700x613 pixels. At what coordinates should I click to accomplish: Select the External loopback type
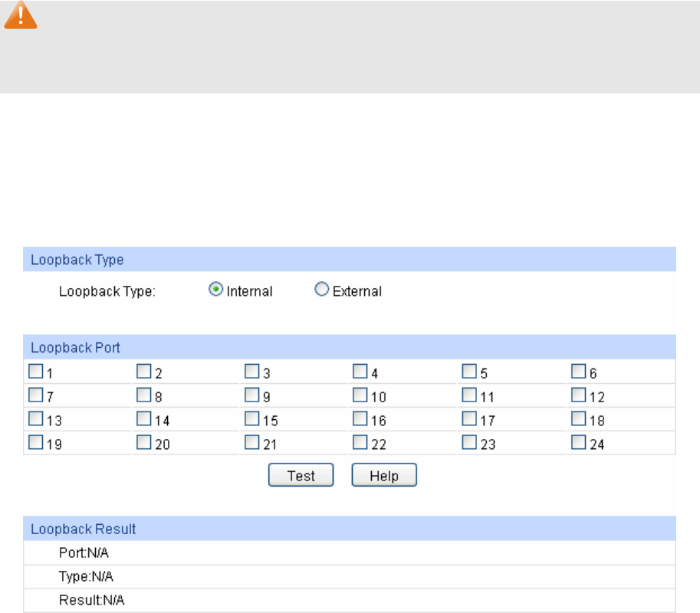tap(322, 290)
